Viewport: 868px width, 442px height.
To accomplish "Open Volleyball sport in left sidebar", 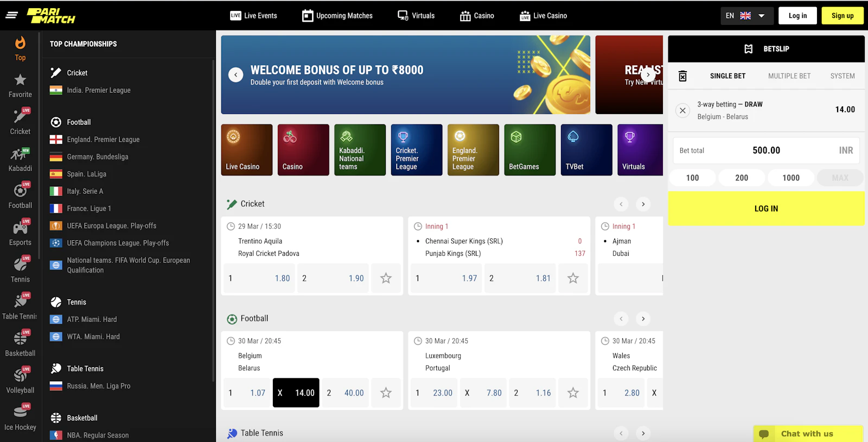I will (x=20, y=381).
